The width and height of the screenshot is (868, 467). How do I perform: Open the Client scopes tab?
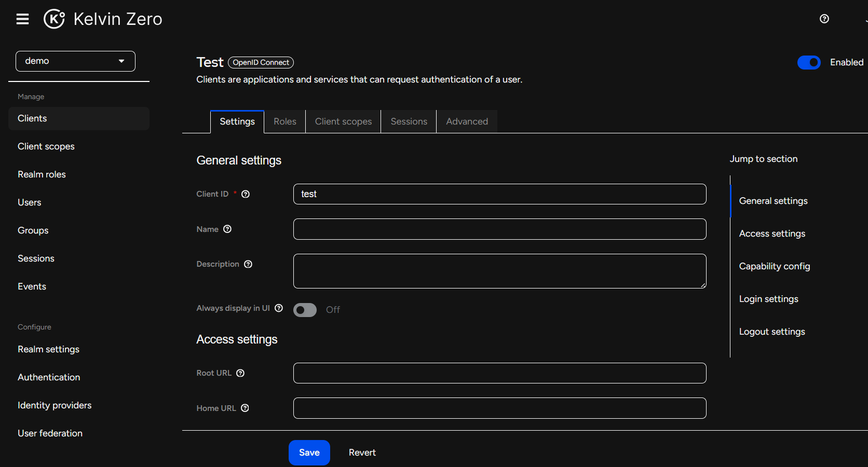[343, 121]
